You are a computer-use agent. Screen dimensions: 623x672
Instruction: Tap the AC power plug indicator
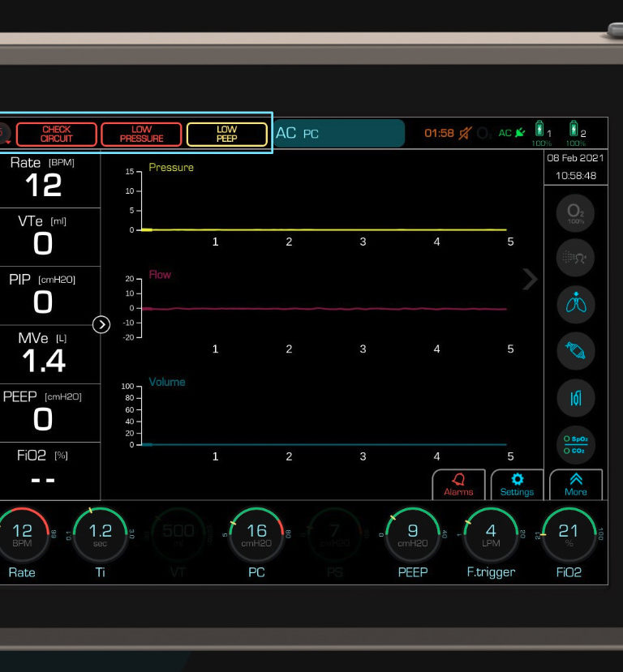[x=512, y=133]
